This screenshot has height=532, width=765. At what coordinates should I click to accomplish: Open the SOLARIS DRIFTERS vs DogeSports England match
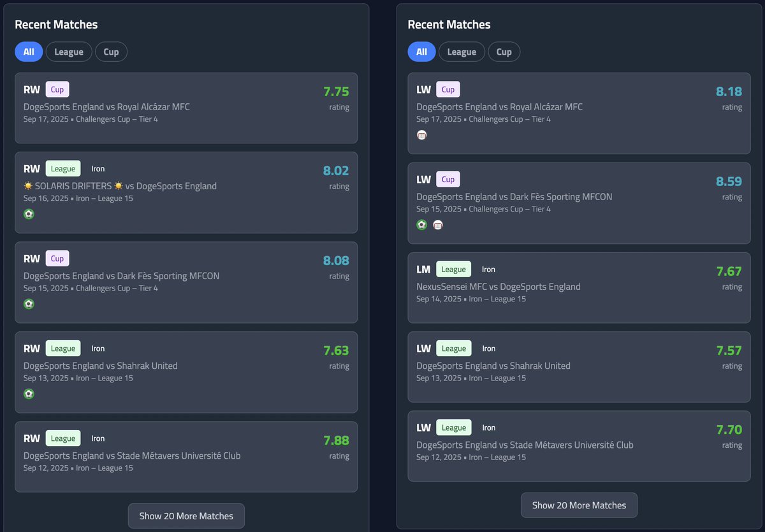coord(186,192)
